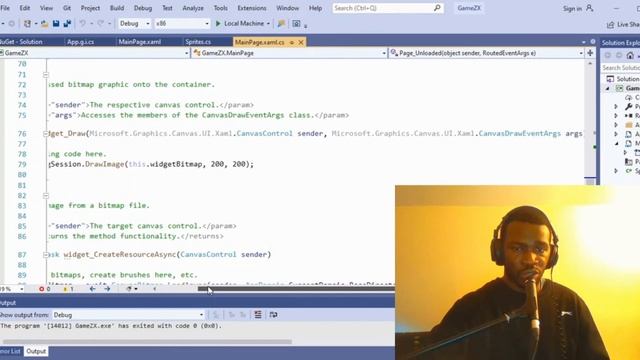Switch to the MainPage.xaml tab
This screenshot has width=640, height=360.
(x=140, y=42)
